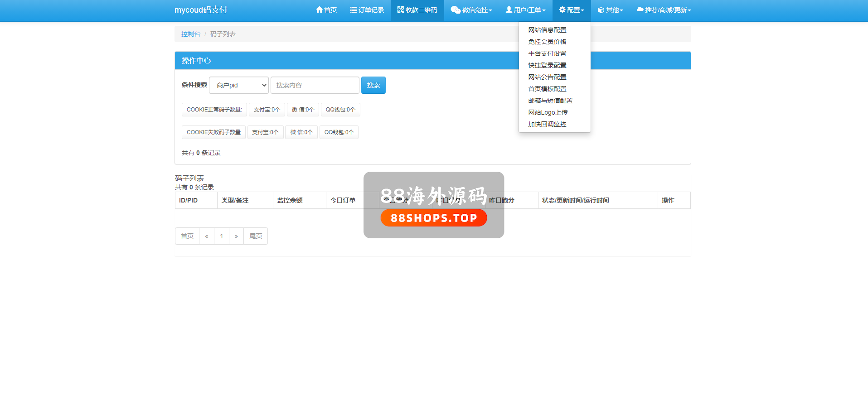The height and width of the screenshot is (410, 868).
Task: Click the order records list icon
Action: 354,10
